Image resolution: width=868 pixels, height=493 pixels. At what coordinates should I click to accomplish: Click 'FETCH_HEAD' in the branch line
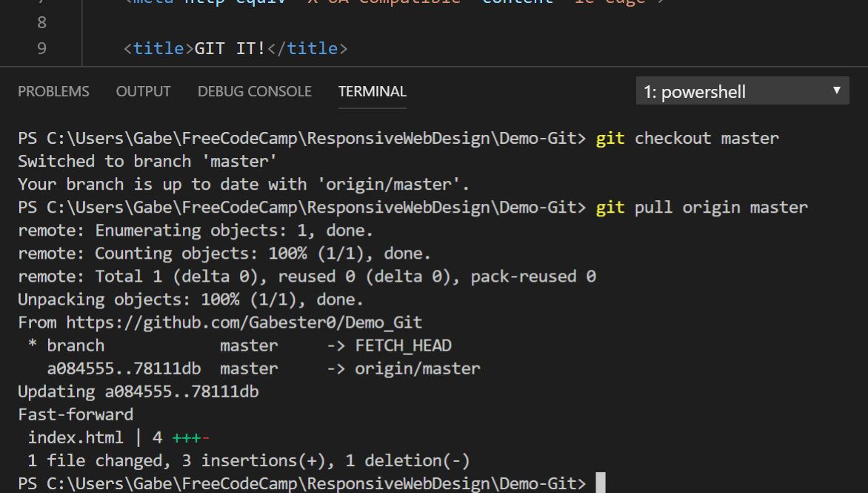click(x=405, y=345)
